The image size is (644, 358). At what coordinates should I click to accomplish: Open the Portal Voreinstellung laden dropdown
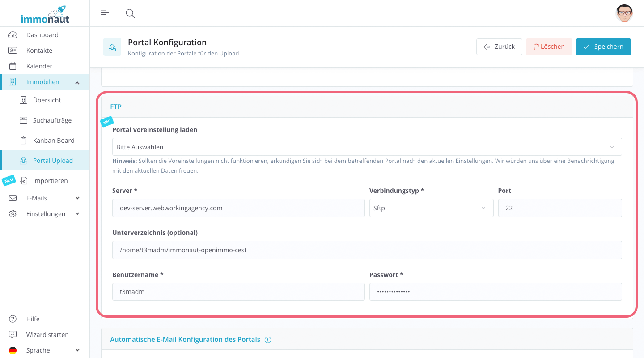tap(366, 147)
